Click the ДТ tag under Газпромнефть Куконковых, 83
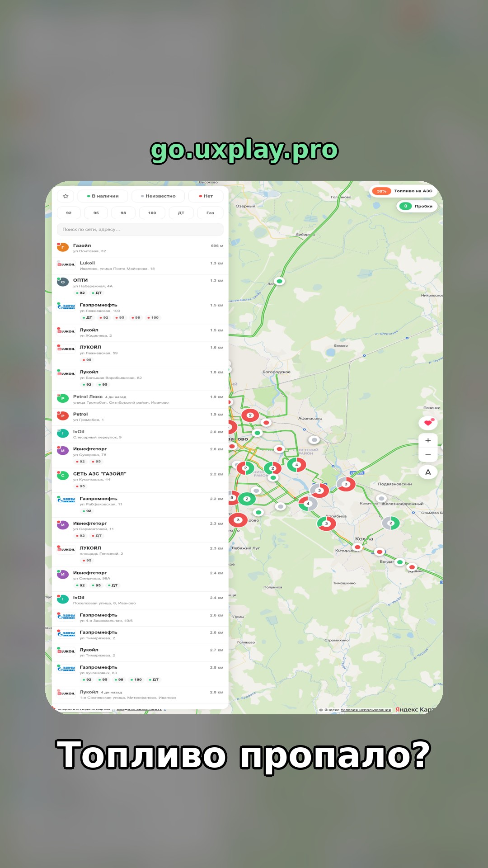The height and width of the screenshot is (868, 488). (x=154, y=679)
